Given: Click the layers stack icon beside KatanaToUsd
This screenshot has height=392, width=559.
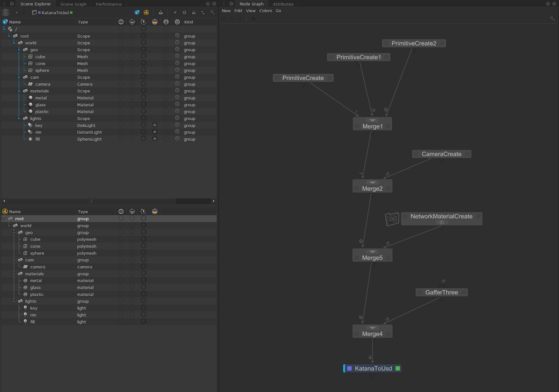Looking at the screenshot, I should pos(6,13).
